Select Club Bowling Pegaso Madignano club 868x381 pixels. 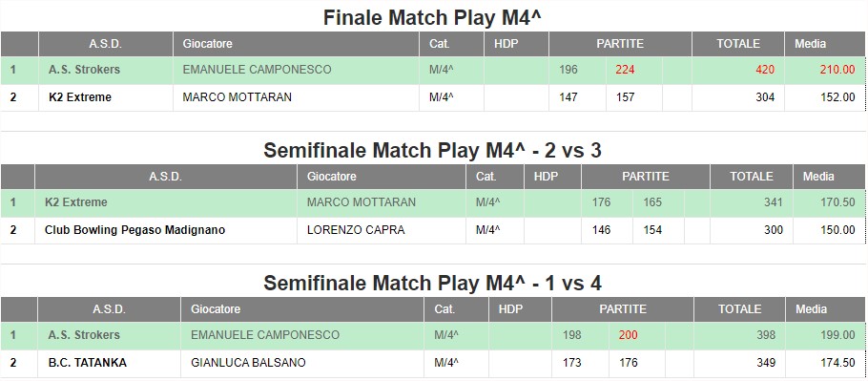pyautogui.click(x=135, y=230)
